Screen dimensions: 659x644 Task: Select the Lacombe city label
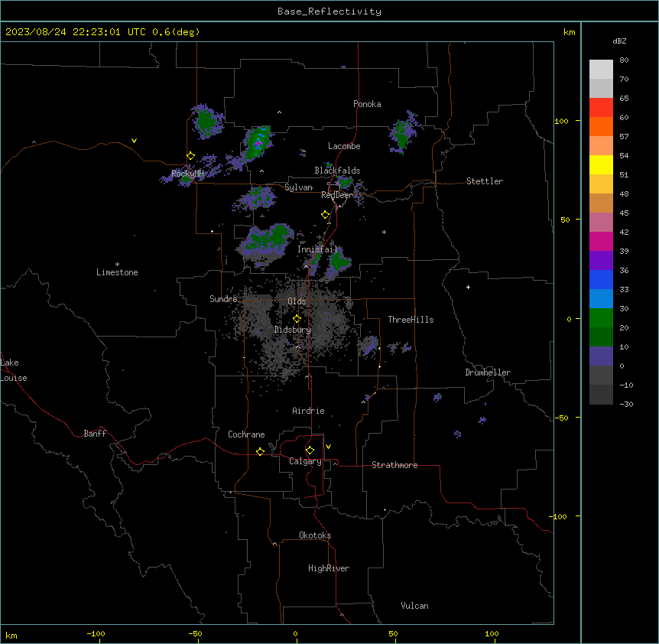[x=344, y=146]
